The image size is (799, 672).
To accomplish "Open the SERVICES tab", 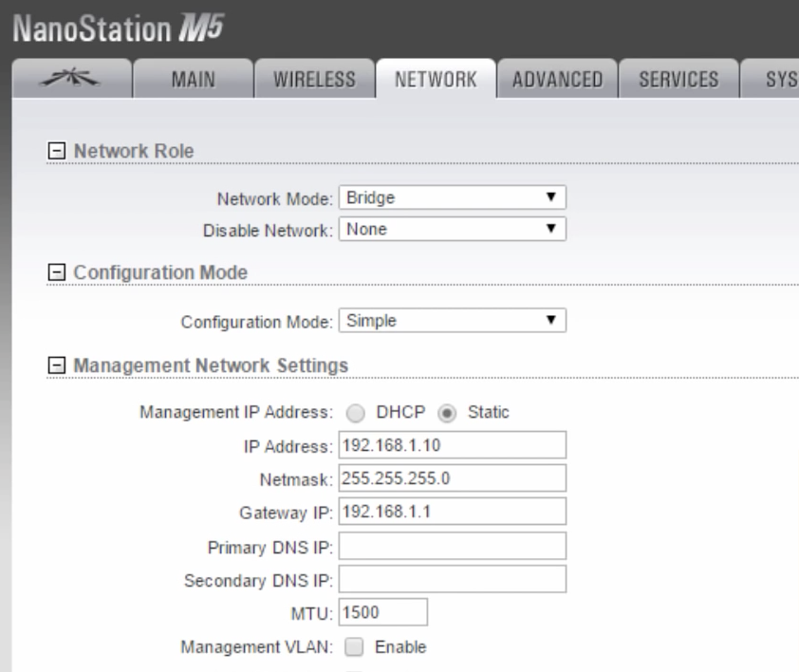I will click(678, 79).
